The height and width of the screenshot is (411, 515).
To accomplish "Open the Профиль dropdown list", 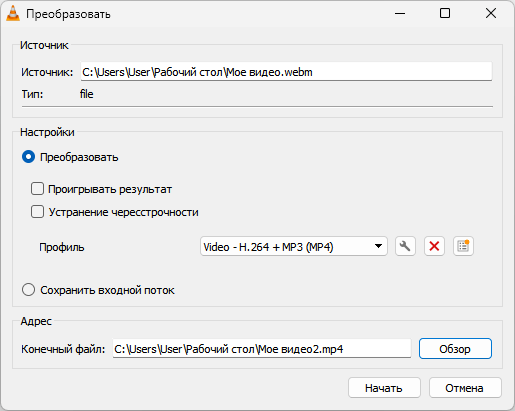I will [x=294, y=247].
